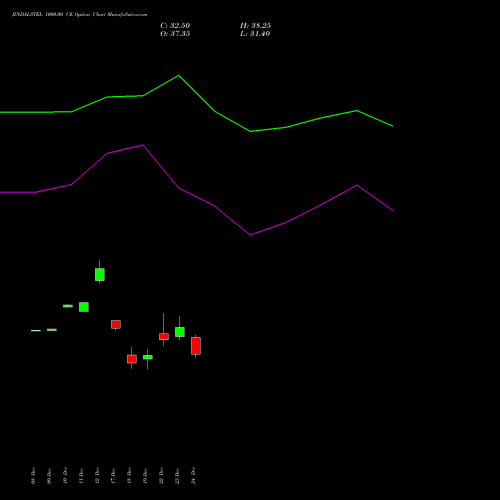
Task: Select the 11 Dec date label
Action: tap(81, 476)
